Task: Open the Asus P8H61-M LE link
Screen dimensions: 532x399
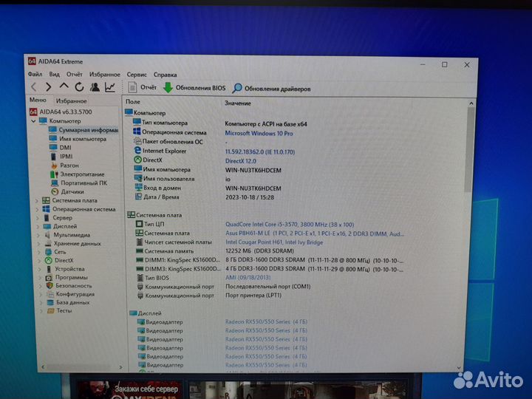Action: tap(315, 233)
